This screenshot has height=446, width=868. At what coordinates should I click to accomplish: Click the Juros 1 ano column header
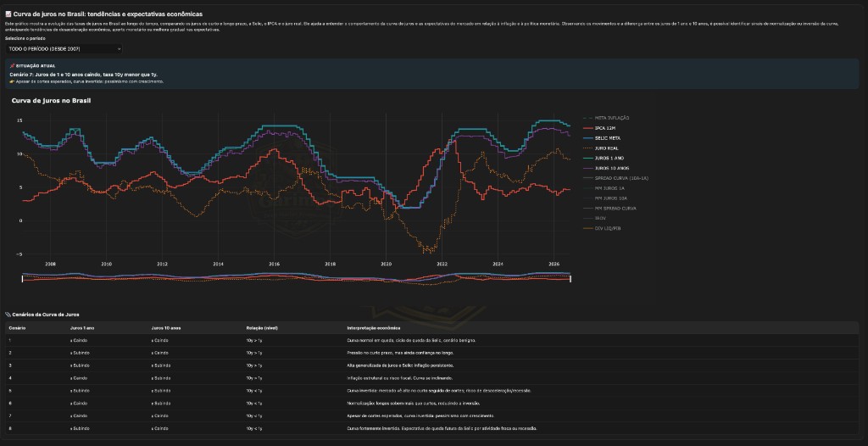[x=82, y=328]
